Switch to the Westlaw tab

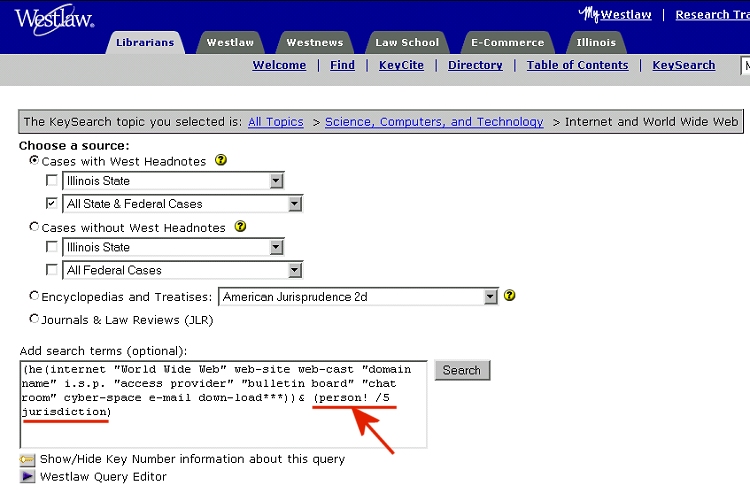[230, 43]
